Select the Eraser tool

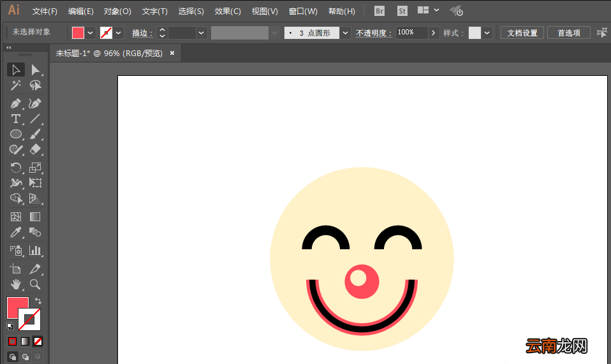pyautogui.click(x=35, y=149)
